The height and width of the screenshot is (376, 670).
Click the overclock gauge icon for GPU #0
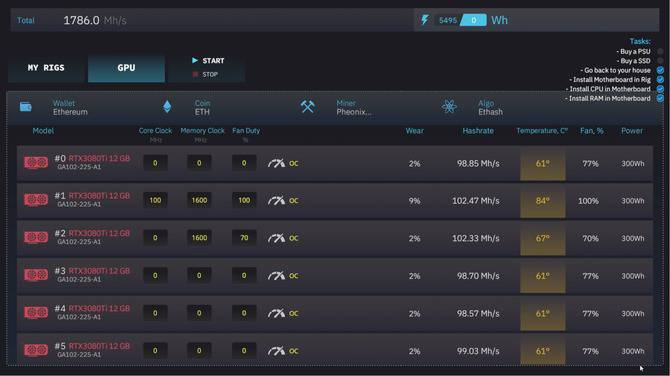[276, 163]
